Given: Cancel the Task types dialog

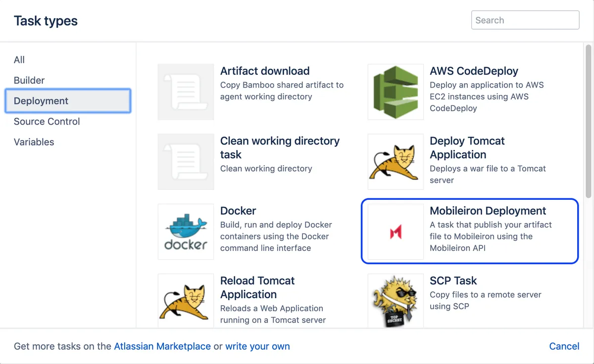Looking at the screenshot, I should 564,346.
